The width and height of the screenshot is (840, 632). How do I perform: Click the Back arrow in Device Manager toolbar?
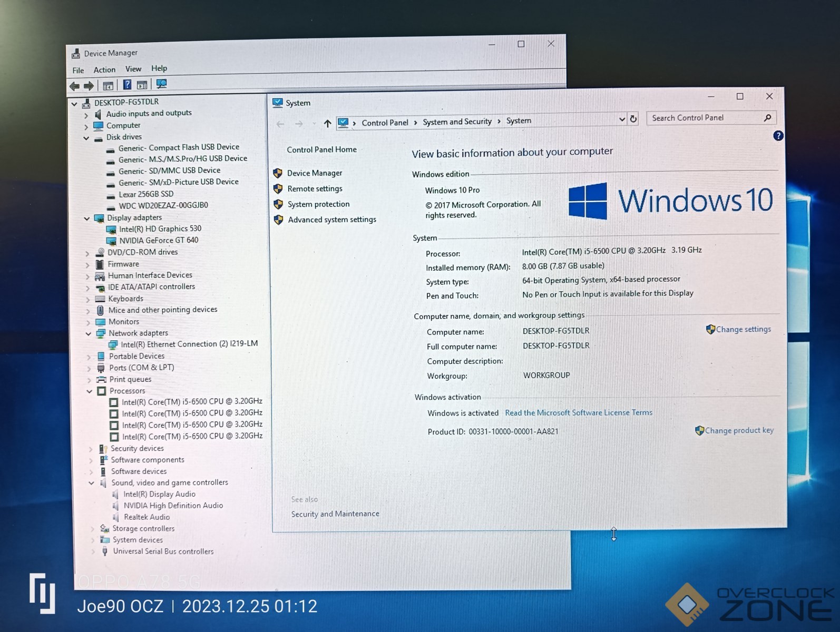pyautogui.click(x=75, y=86)
